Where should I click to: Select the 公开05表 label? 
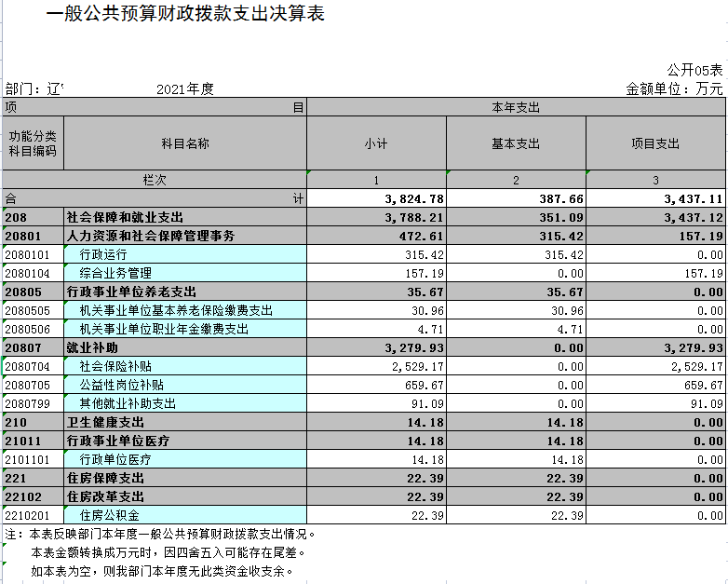694,70
